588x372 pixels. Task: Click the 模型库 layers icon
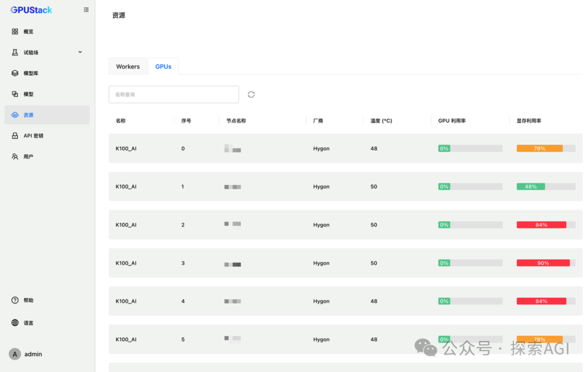tap(15, 73)
